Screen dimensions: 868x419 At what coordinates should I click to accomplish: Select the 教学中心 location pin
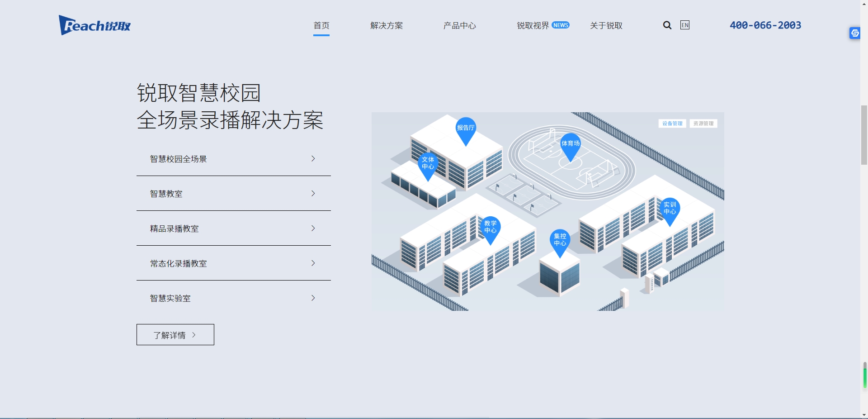pos(490,228)
